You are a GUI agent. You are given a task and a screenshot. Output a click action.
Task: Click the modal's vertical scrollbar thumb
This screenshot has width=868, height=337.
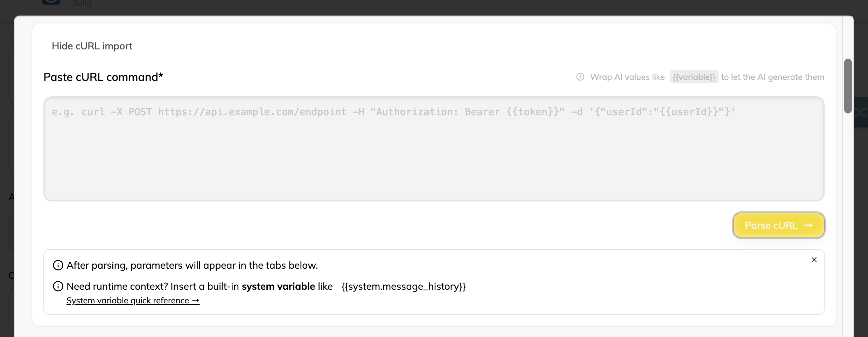pyautogui.click(x=848, y=86)
